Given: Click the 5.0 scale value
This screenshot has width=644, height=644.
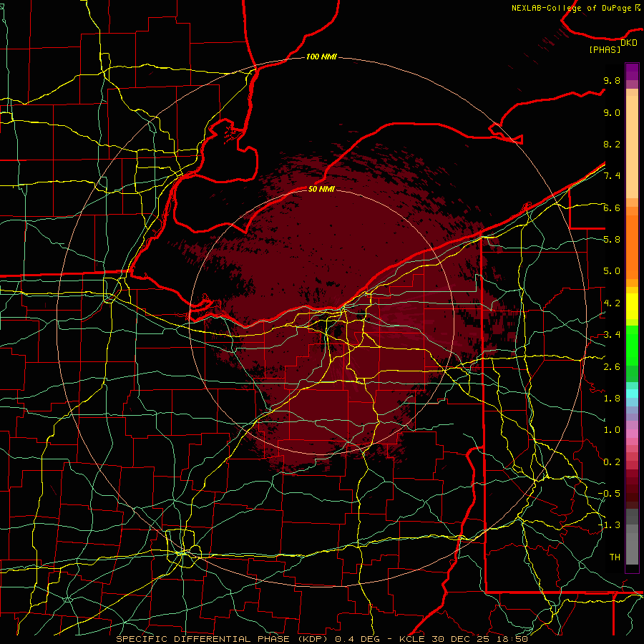Looking at the screenshot, I should coord(612,271).
